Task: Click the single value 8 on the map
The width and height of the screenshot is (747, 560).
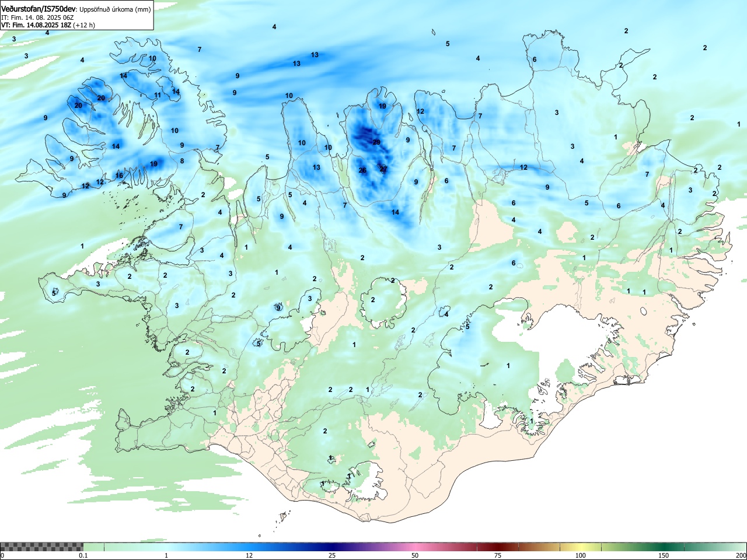Action: coord(182,161)
